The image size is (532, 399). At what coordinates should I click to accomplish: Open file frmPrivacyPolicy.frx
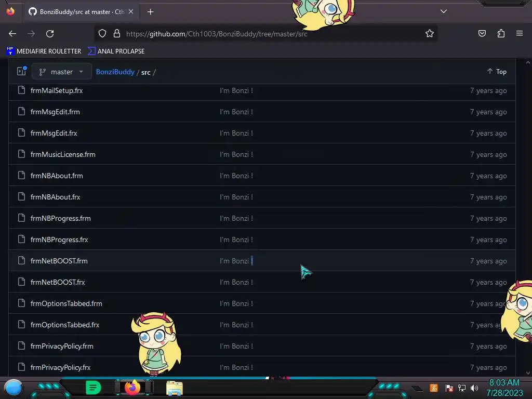60,367
